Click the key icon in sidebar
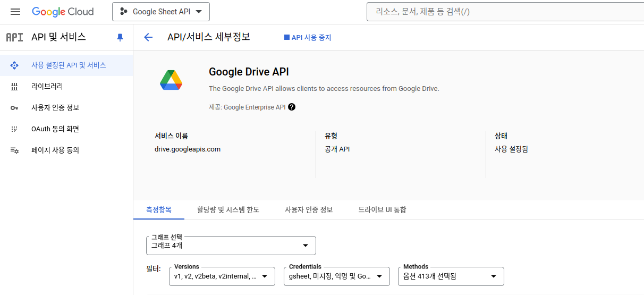 14,108
